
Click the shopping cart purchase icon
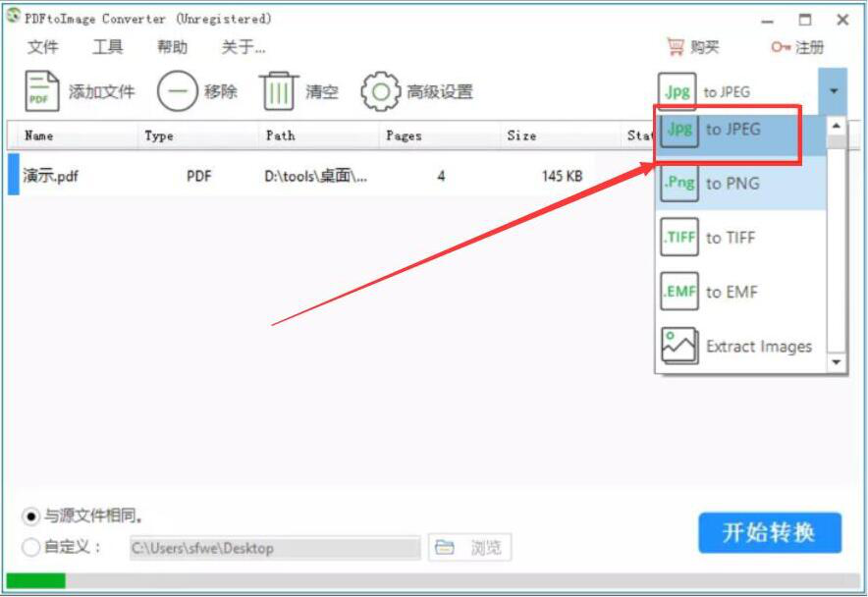tap(676, 47)
